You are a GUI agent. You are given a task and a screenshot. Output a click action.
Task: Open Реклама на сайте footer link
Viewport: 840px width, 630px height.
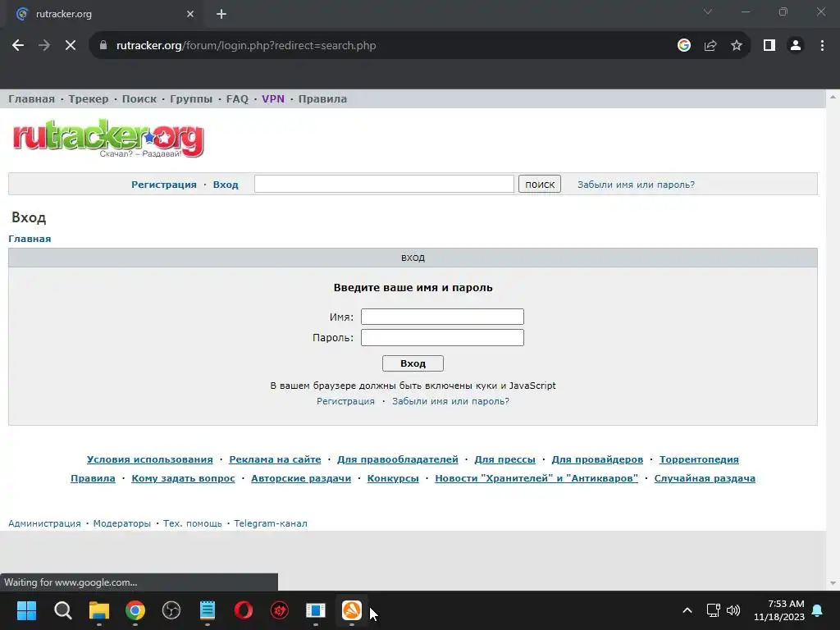pyautogui.click(x=275, y=459)
